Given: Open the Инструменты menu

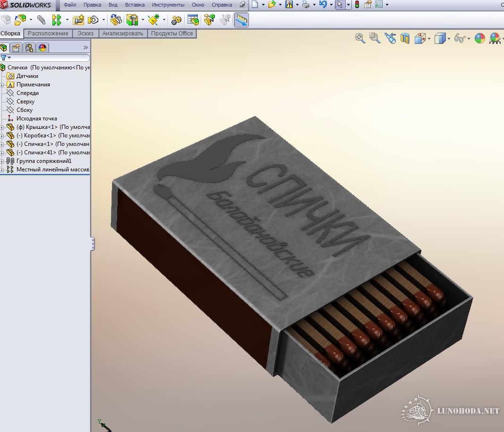Looking at the screenshot, I should (168, 5).
